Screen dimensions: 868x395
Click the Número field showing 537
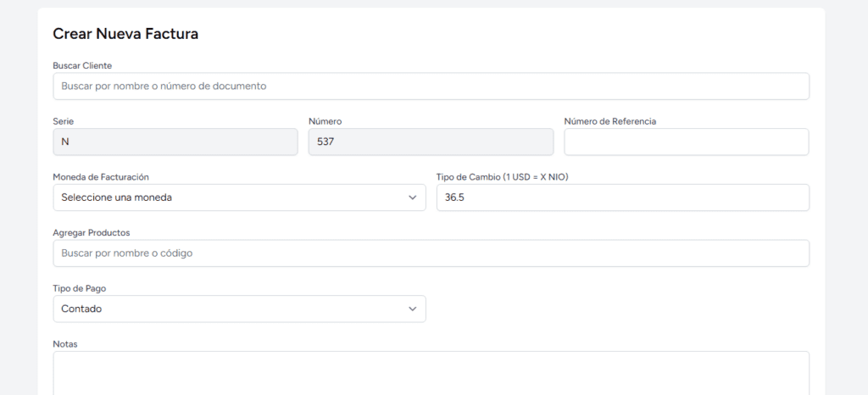(431, 142)
